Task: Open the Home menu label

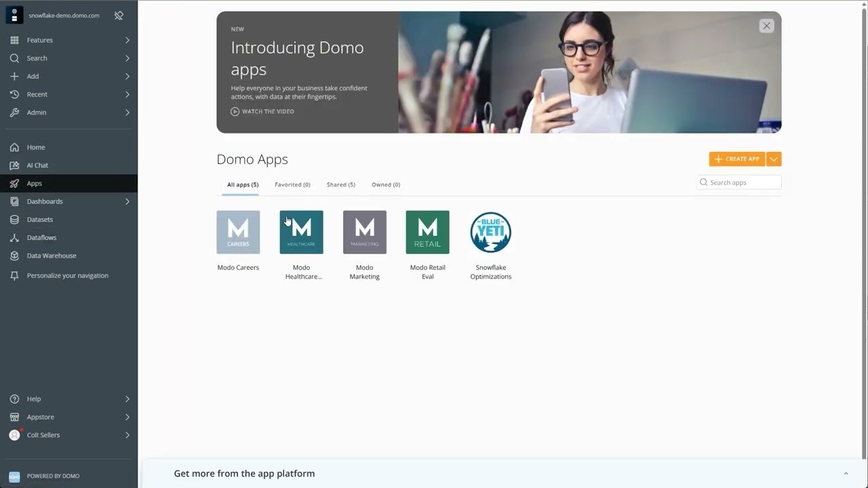Action: (x=36, y=147)
